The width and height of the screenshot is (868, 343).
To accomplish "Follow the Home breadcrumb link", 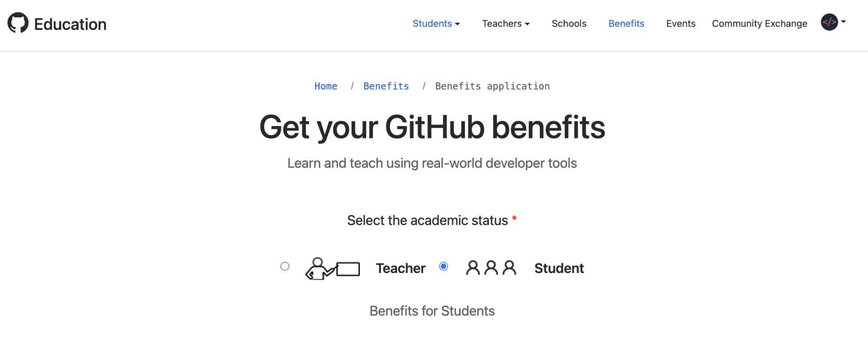I will [325, 86].
